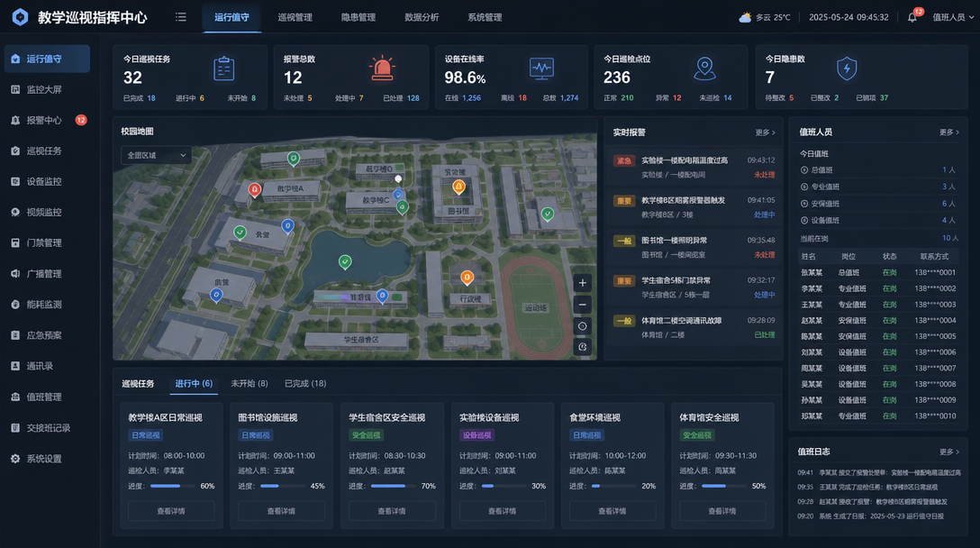Screen dimensions: 980x548
Task: Open 交接班记录 sidebar item
Action: point(47,428)
